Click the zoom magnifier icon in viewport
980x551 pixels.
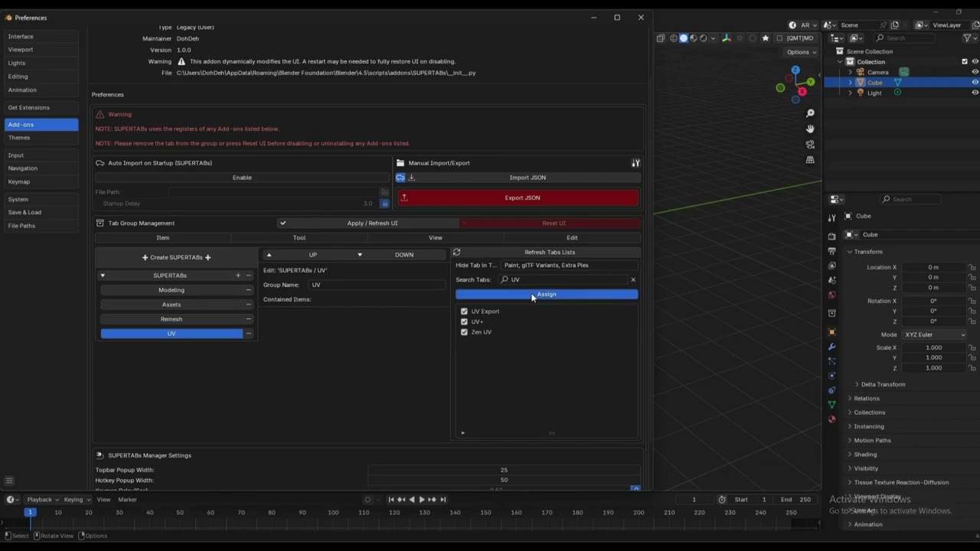(x=810, y=113)
